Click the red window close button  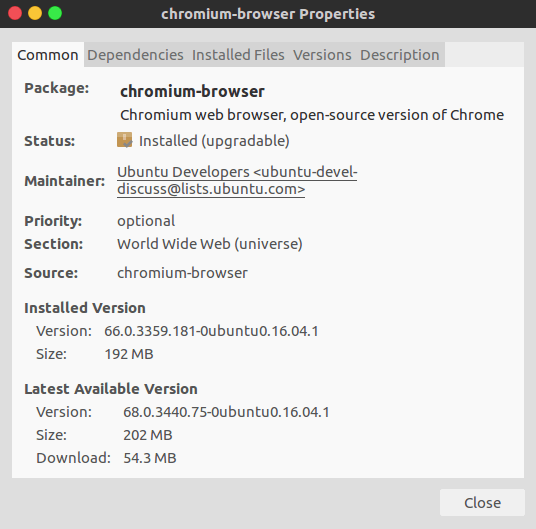15,14
